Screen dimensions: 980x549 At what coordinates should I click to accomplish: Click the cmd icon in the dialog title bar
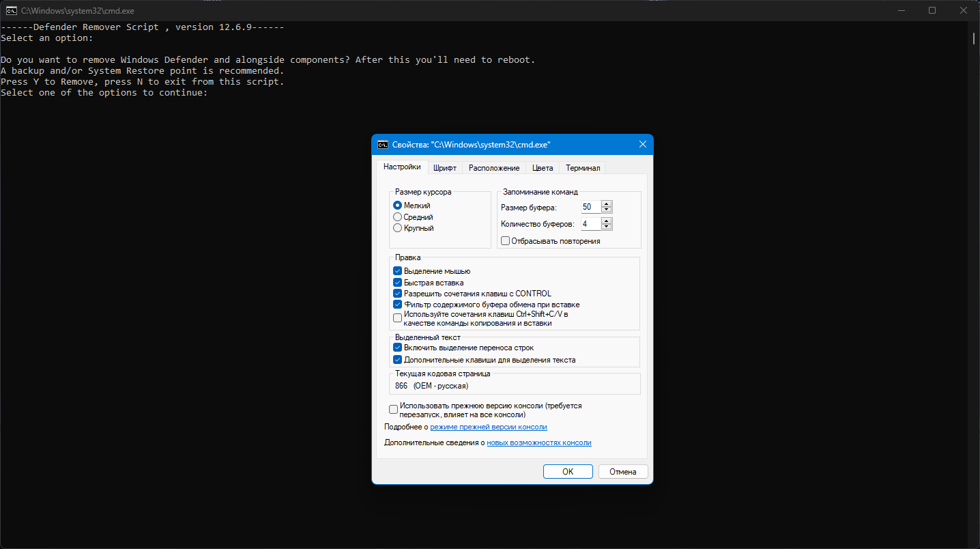tap(384, 145)
